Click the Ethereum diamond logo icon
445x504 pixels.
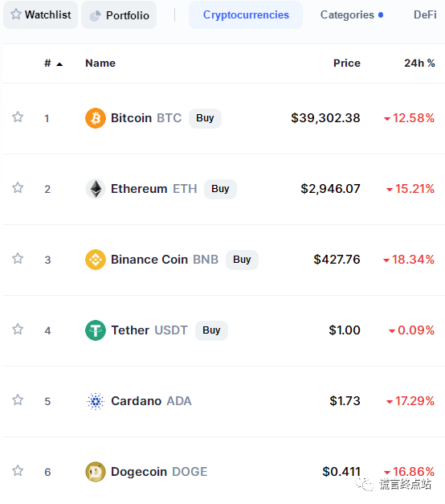click(x=96, y=189)
